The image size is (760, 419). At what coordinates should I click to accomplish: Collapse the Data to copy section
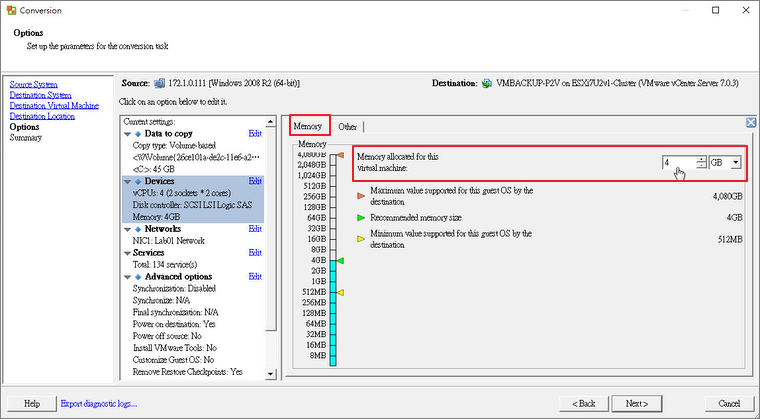(x=127, y=134)
